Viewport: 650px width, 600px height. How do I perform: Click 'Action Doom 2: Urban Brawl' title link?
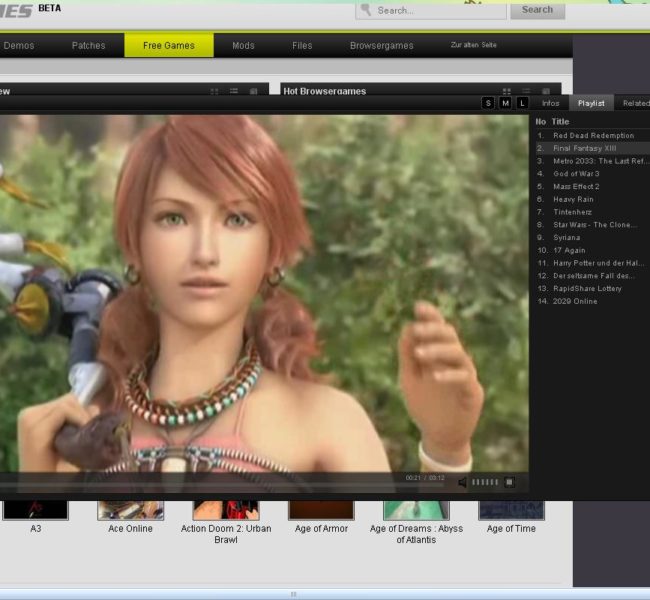pos(226,534)
